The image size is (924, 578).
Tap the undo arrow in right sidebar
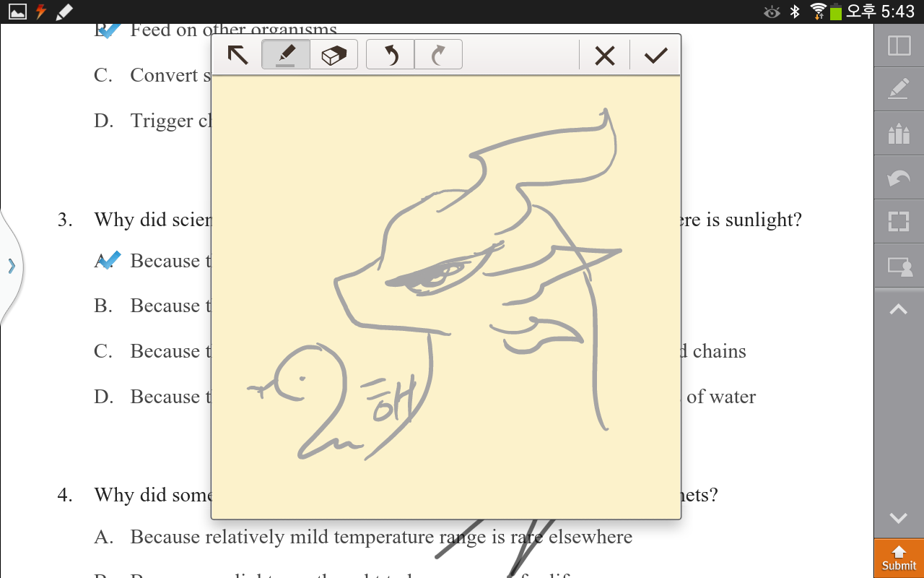point(899,178)
